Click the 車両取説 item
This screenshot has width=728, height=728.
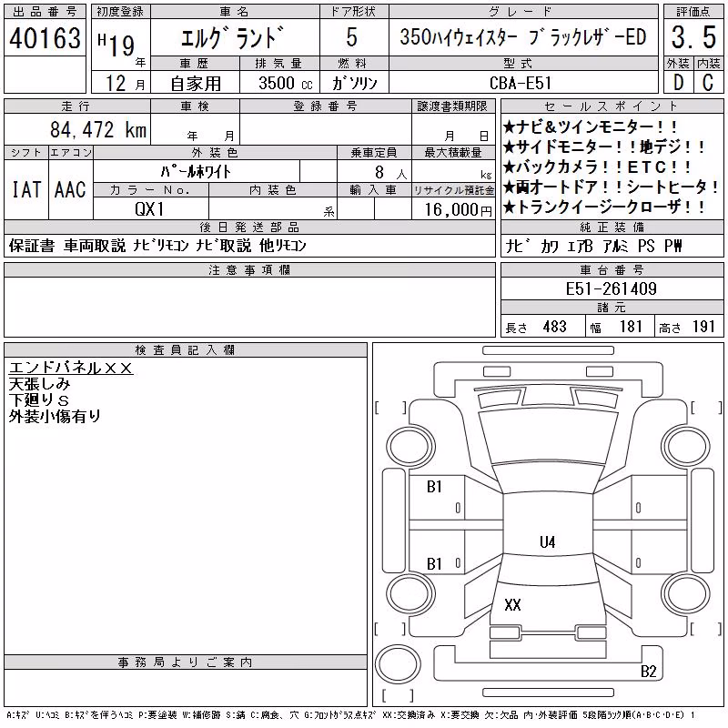tap(95, 246)
